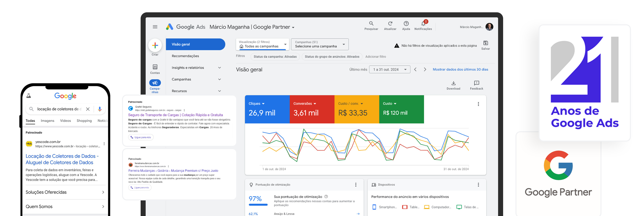
Task: Click the Google Ads logo
Action: (186, 27)
